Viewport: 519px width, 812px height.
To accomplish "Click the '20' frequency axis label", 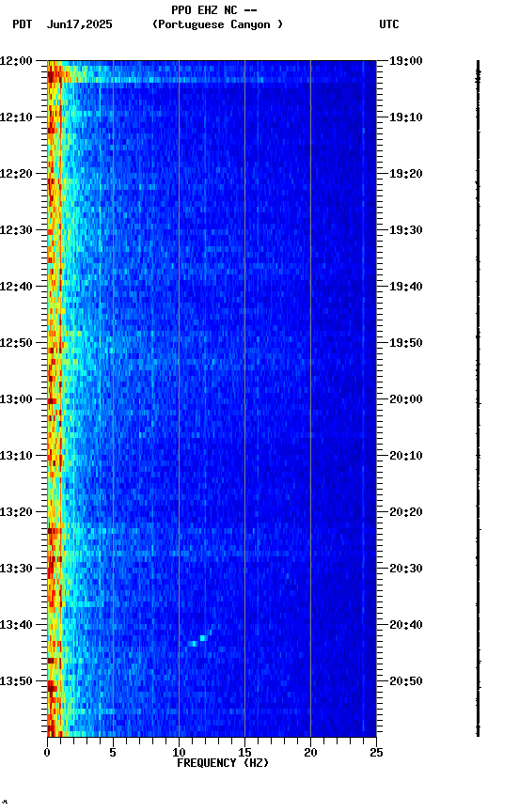I will (310, 753).
